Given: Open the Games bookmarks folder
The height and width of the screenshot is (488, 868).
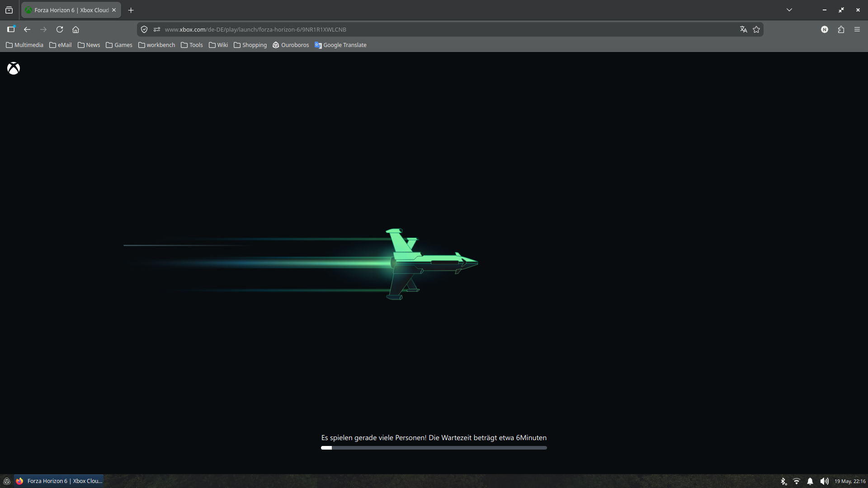Looking at the screenshot, I should tap(119, 45).
